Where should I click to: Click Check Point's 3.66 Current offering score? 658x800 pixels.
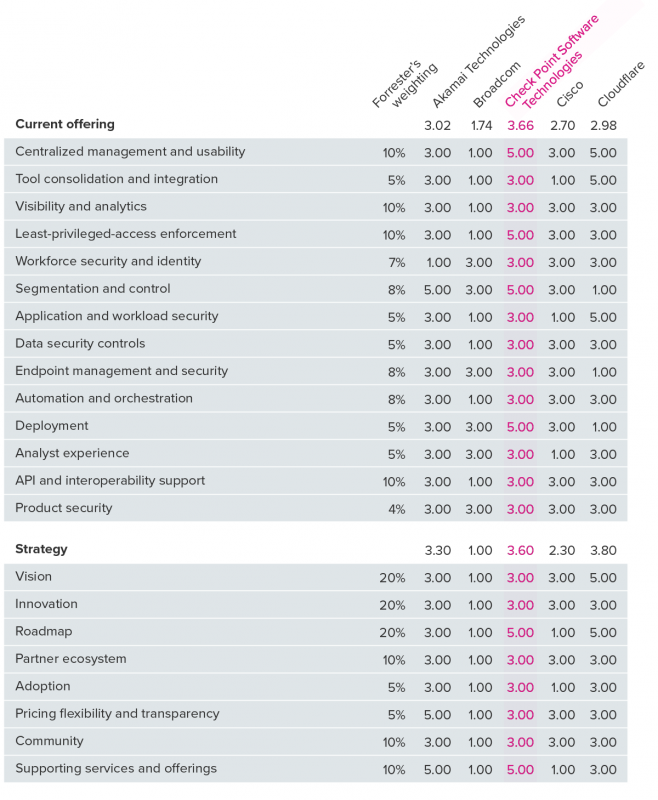click(520, 126)
